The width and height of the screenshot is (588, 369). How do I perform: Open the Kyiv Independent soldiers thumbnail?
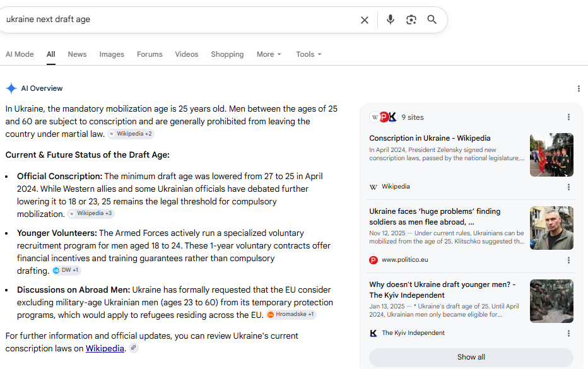(551, 301)
